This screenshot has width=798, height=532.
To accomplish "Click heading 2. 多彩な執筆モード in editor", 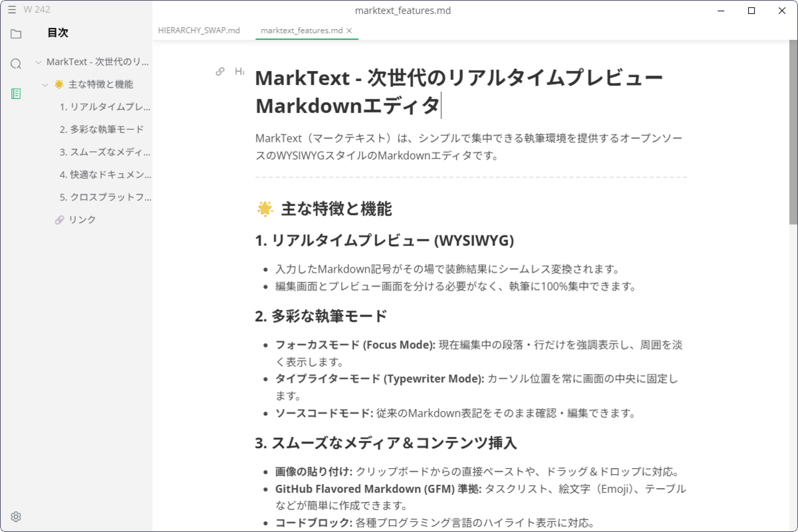I will click(321, 316).
